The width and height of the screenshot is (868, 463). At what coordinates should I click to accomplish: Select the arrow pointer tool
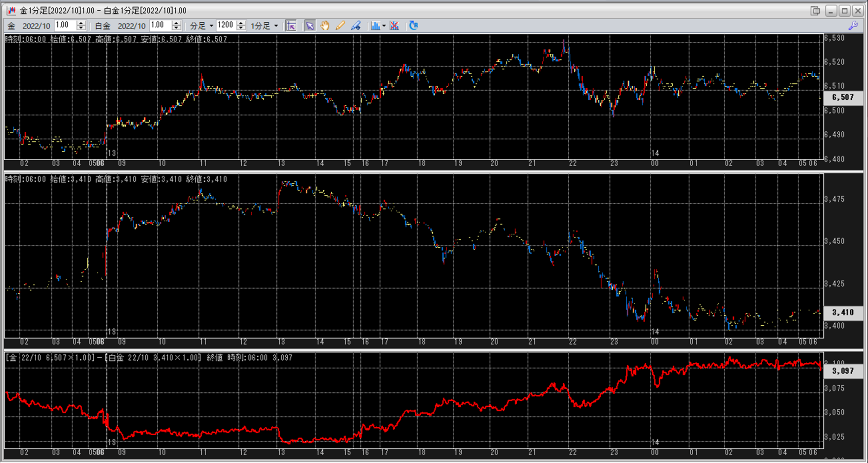310,26
